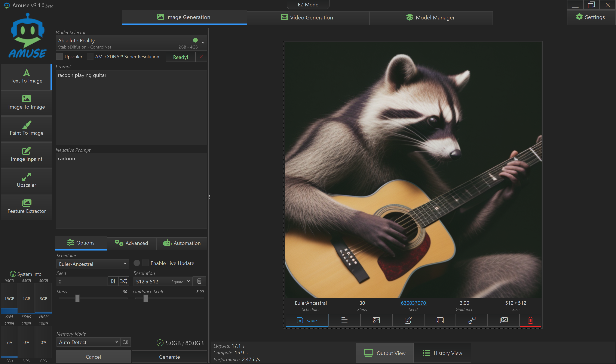Open the Scheduler Euler-Ancestral dropdown
This screenshot has width=616, height=364.
(x=93, y=264)
